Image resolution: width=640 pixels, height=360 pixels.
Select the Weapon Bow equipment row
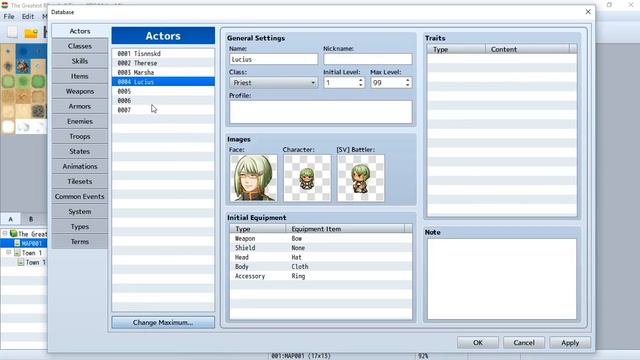(320, 239)
